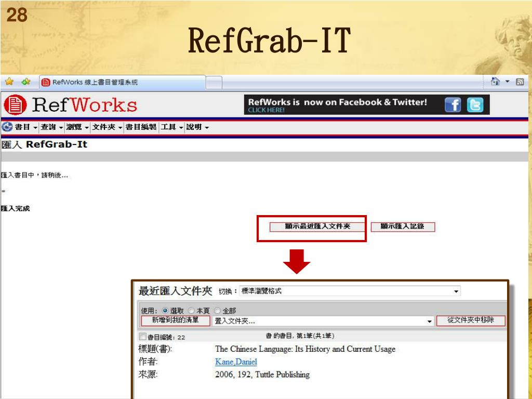Click the CLICK HERE banner link
The width and height of the screenshot is (532, 399).
[267, 110]
